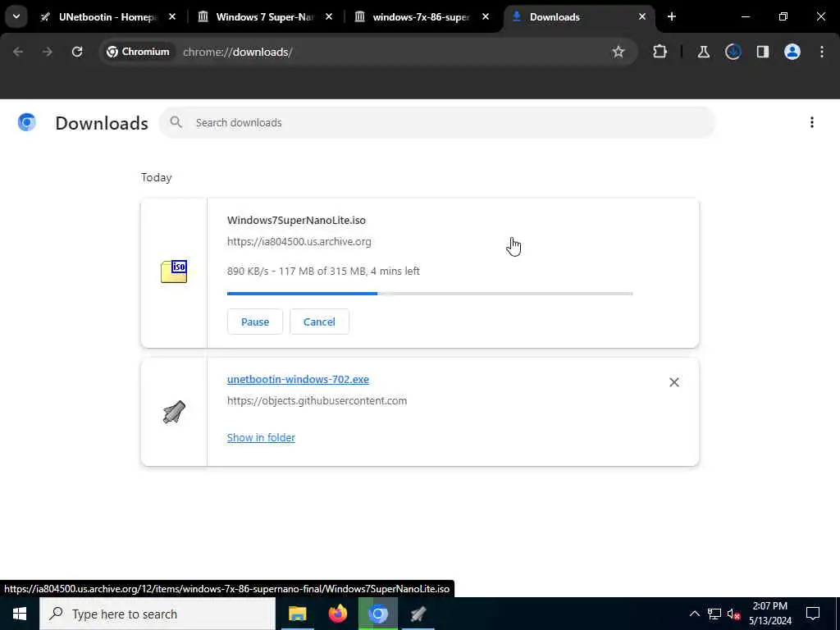Show the downloads toolbar bubble
This screenshot has height=630, width=840.
733,52
